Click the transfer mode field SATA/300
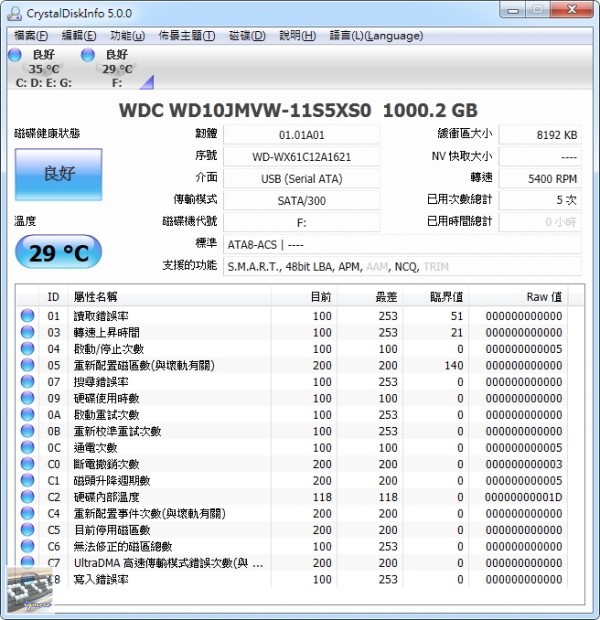Screen dimensions: 600x620 [301, 201]
